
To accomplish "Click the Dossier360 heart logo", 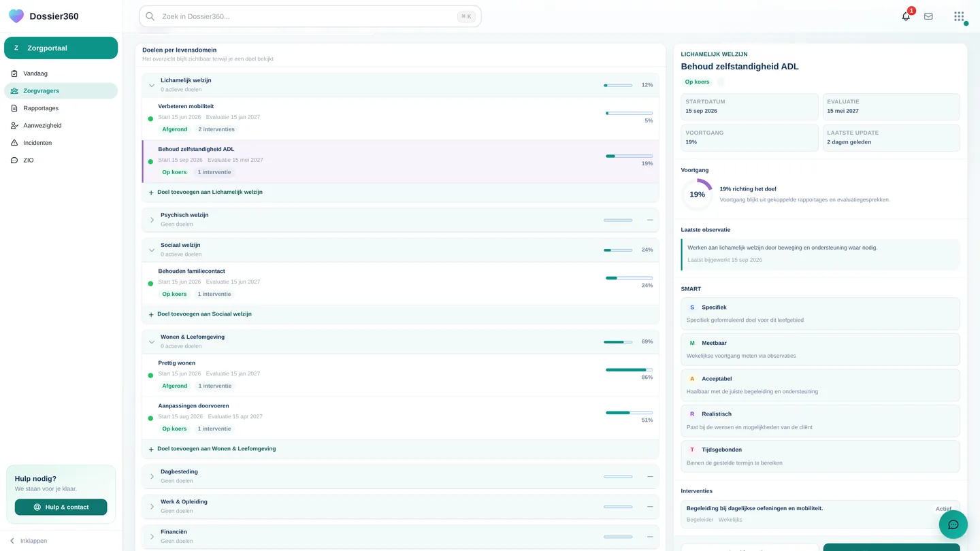I will click(x=16, y=16).
